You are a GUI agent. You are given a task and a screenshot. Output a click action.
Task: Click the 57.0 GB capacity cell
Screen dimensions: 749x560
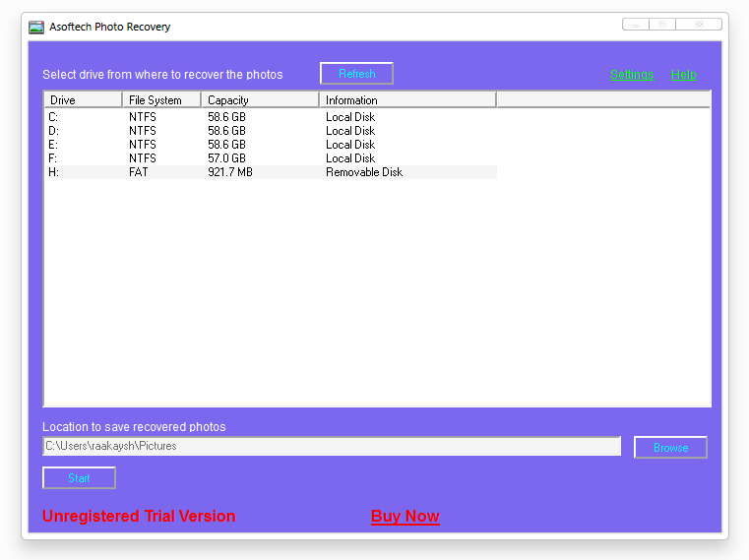click(226, 158)
